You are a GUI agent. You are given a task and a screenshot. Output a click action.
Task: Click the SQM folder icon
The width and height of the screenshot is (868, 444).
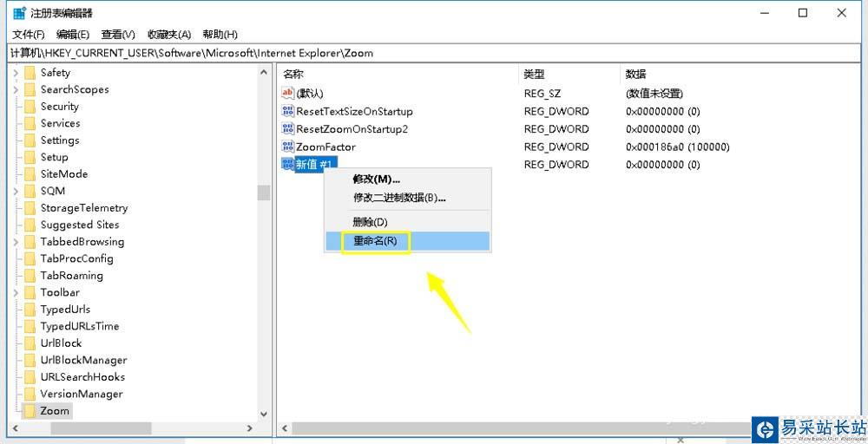pos(30,191)
